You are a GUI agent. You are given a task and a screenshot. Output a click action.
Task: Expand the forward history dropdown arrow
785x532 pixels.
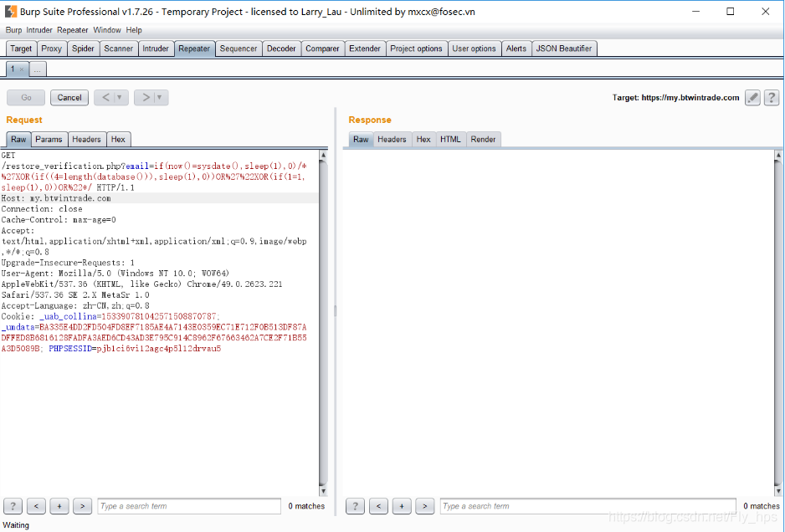pos(160,97)
